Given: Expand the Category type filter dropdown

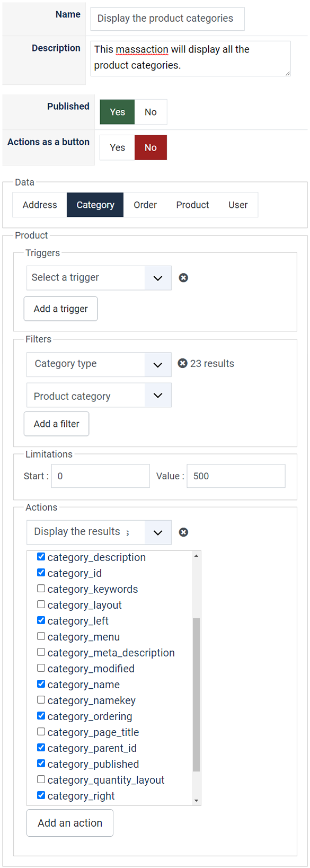Looking at the screenshot, I should click(99, 364).
